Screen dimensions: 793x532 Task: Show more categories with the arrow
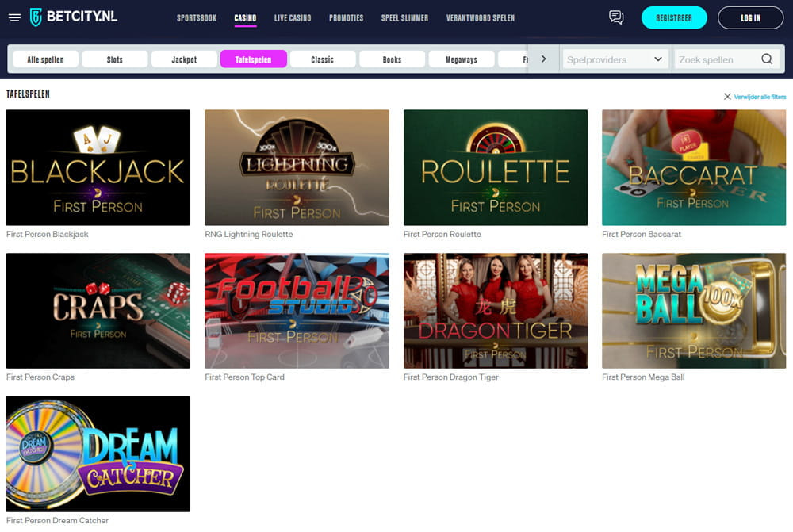tap(544, 59)
